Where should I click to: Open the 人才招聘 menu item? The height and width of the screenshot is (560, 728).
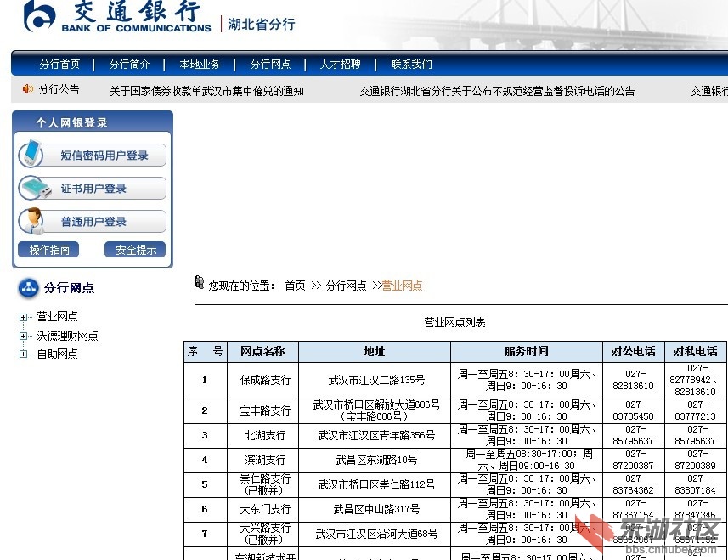pyautogui.click(x=340, y=64)
